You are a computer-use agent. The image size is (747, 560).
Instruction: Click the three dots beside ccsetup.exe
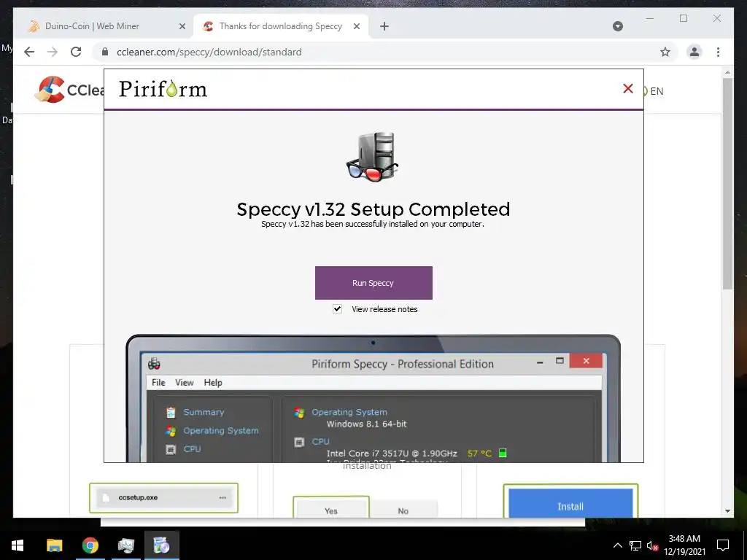(x=222, y=497)
